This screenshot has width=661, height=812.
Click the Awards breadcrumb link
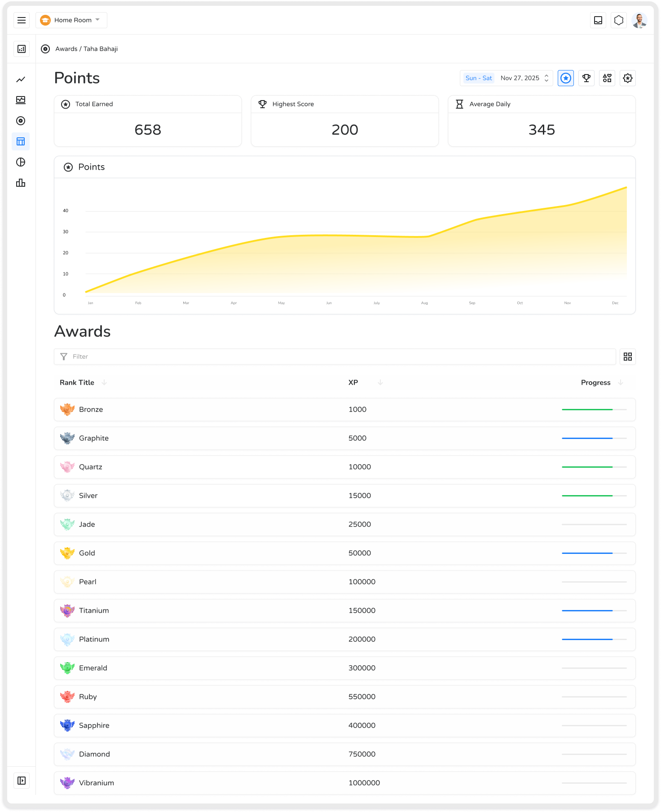click(x=66, y=49)
